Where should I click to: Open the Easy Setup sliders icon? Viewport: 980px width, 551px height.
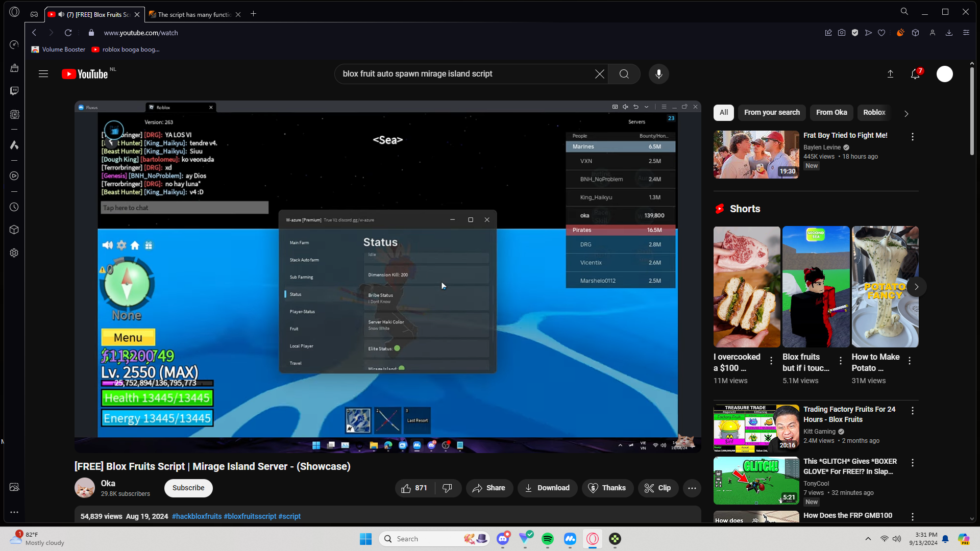[x=966, y=33]
